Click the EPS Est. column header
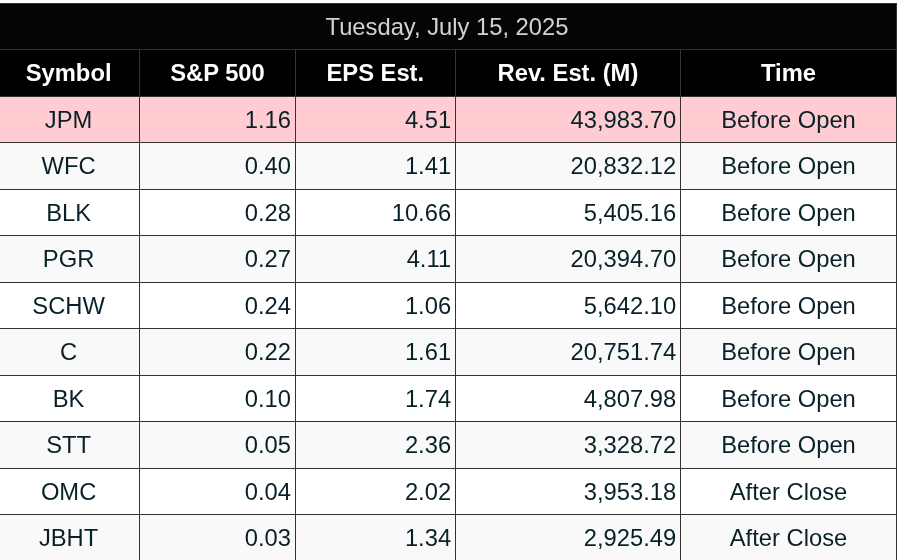 click(375, 73)
